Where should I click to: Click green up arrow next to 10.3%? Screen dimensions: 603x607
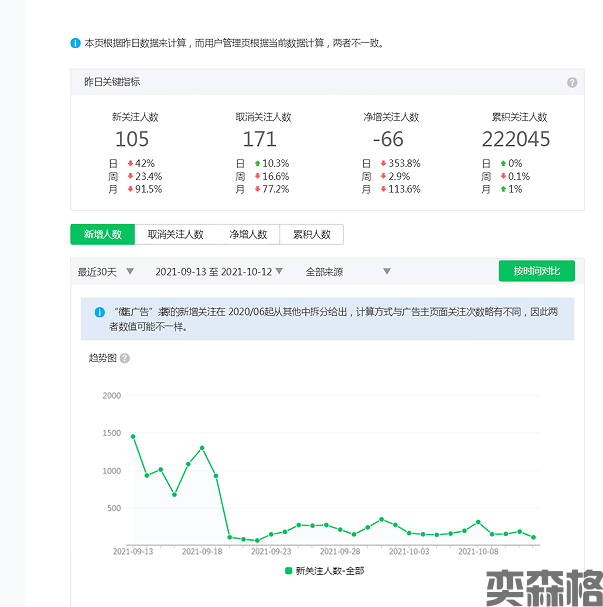coord(257,163)
